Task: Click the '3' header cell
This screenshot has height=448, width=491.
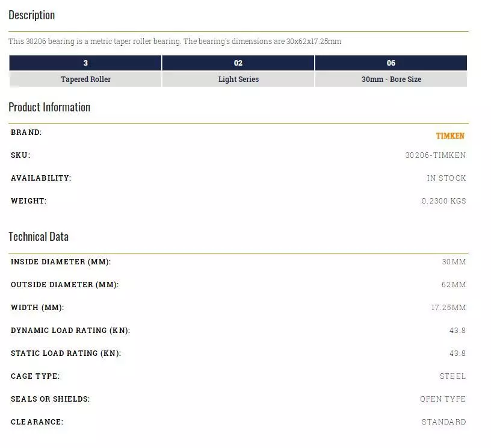Action: tap(85, 63)
